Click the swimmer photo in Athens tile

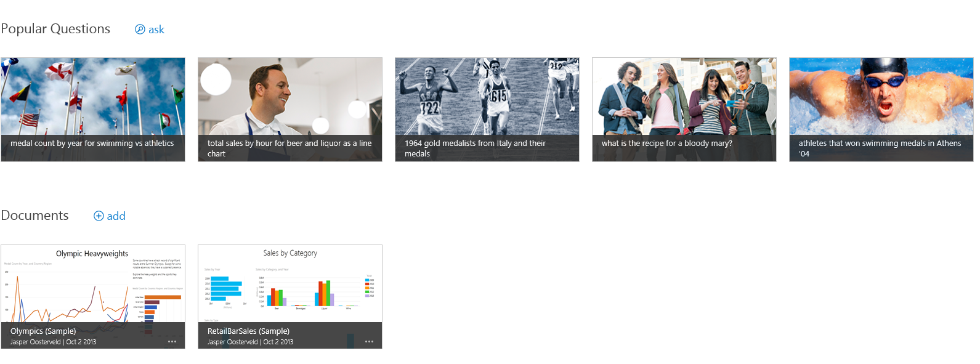[x=881, y=96]
